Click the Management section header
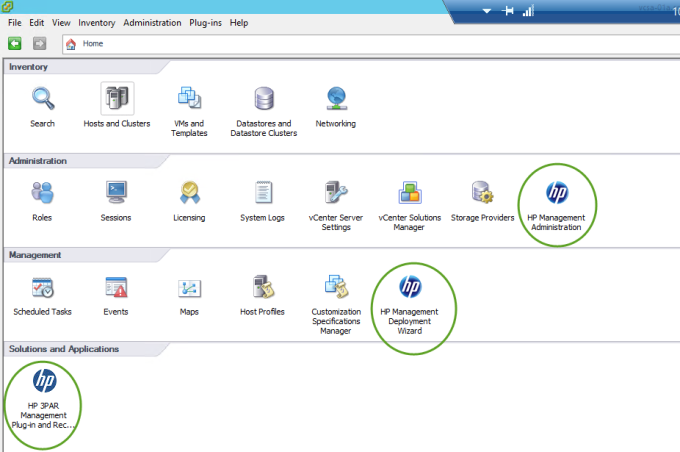Image resolution: width=680 pixels, height=452 pixels. (x=35, y=255)
